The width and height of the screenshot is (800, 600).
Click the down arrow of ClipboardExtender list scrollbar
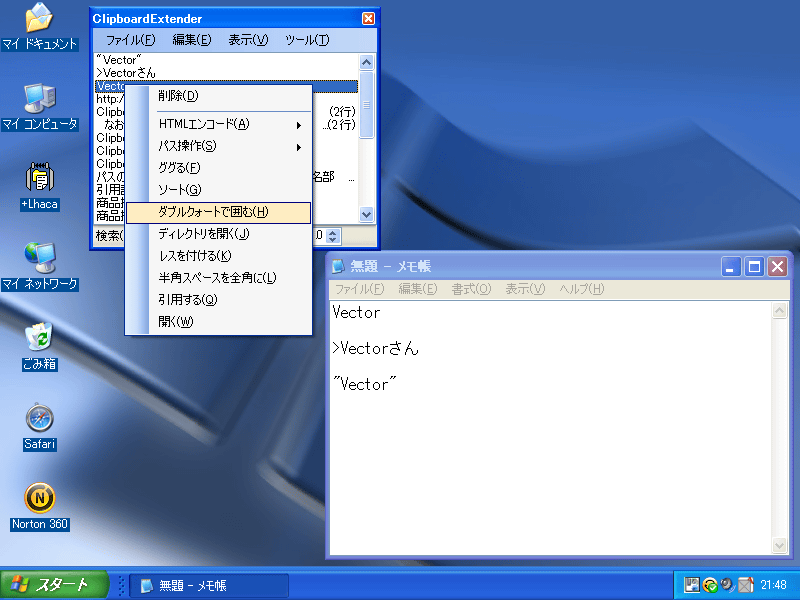(x=366, y=214)
